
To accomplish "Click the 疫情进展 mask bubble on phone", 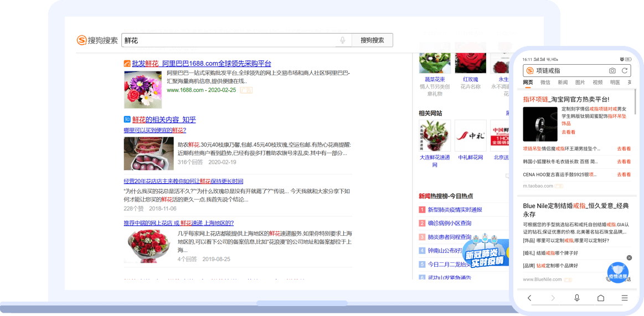I will (619, 272).
